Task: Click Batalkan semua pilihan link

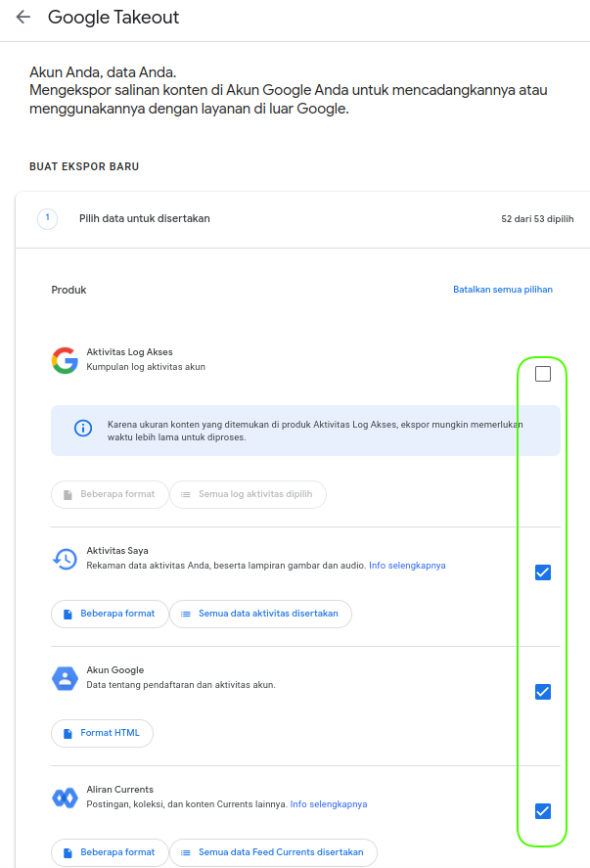Action: tap(502, 290)
